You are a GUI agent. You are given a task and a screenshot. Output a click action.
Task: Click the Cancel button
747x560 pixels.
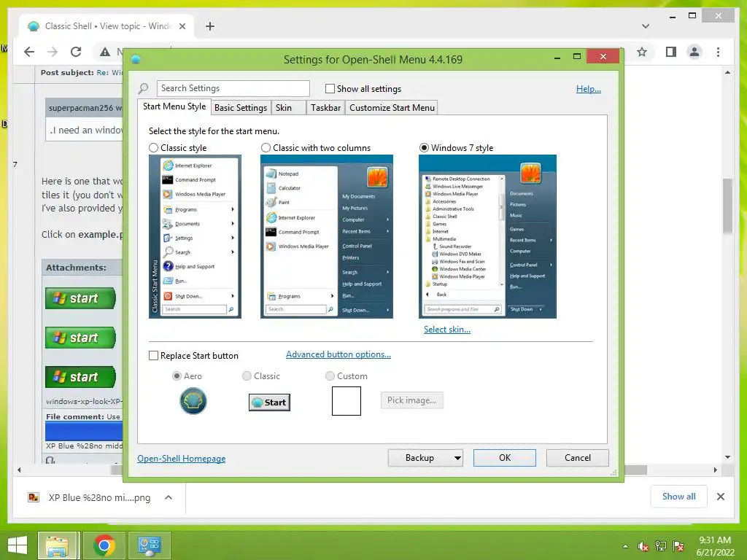pyautogui.click(x=578, y=458)
